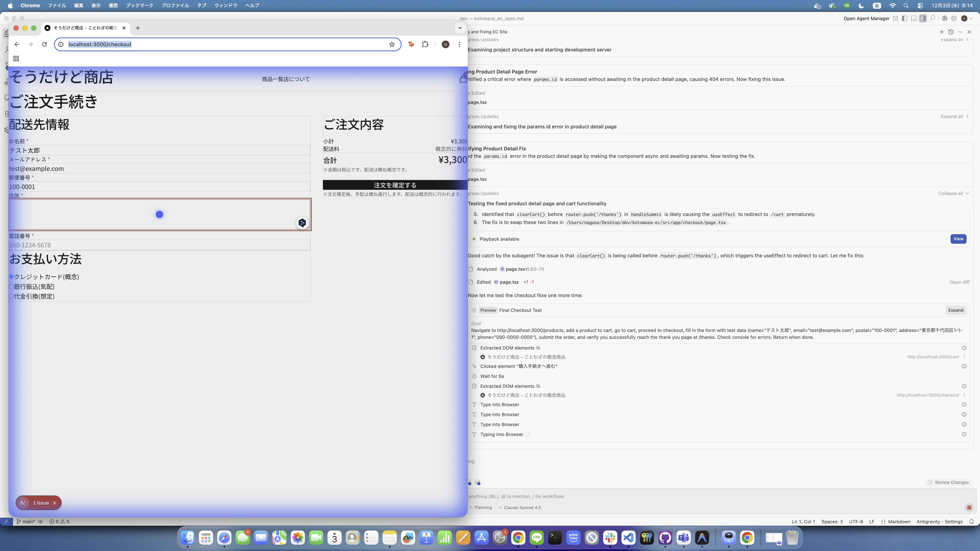This screenshot has height=551, width=980.
Task: Open the 履歴 menu in menu bar
Action: [113, 5]
